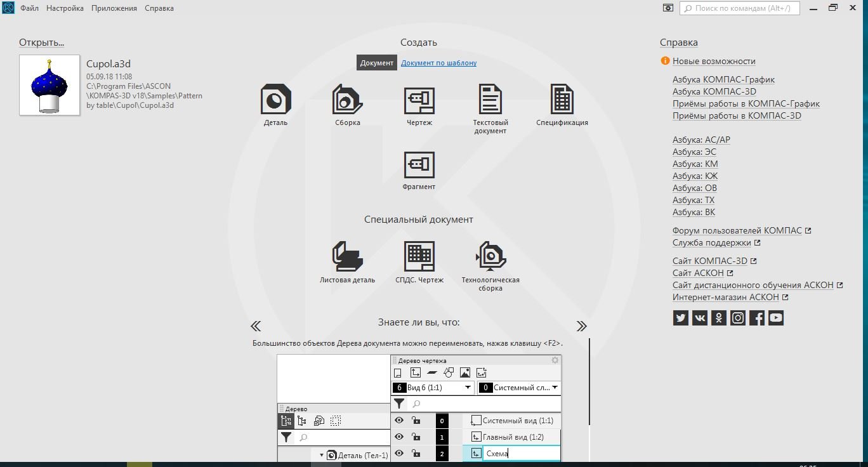
Task: Switch to Документ по шаблону tab
Action: [438, 63]
